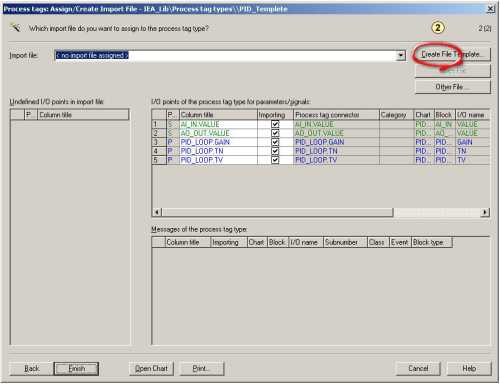Click AO_OUT.VALUE process tag connector cell
Image resolution: width=500 pixels, height=384 pixels.
(336, 133)
